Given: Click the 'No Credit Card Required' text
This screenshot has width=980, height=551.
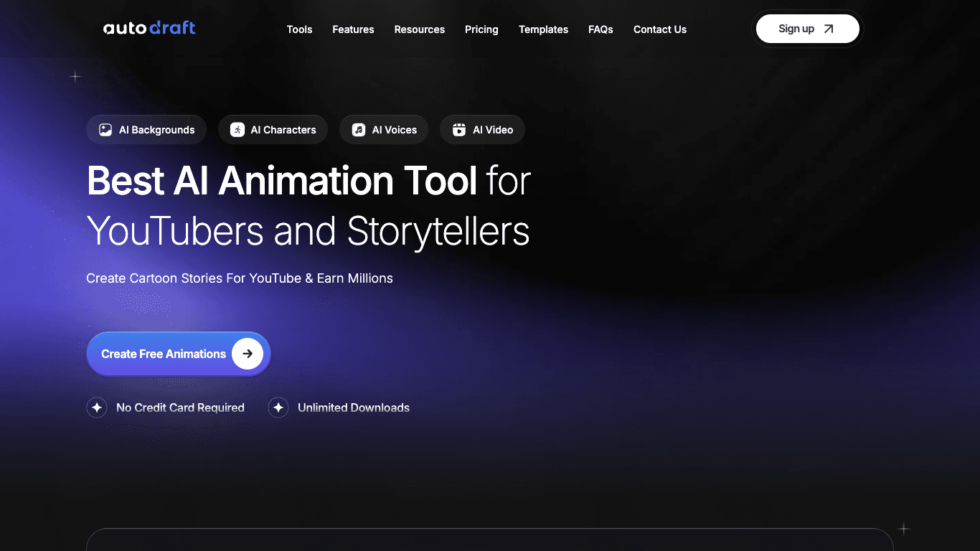Looking at the screenshot, I should tap(180, 408).
